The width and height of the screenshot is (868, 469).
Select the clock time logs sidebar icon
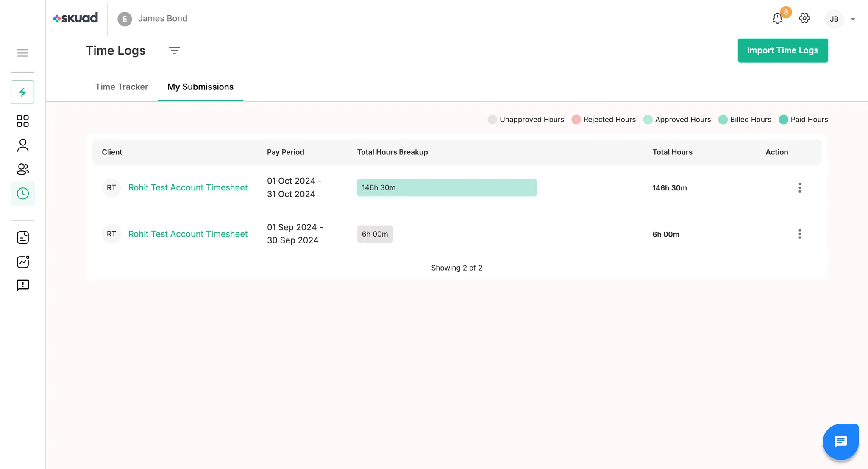(x=23, y=193)
